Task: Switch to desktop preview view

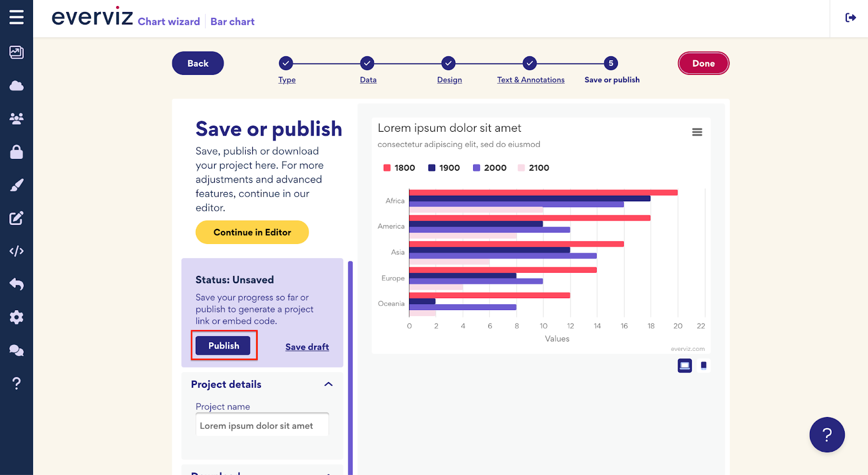Action: (685, 365)
